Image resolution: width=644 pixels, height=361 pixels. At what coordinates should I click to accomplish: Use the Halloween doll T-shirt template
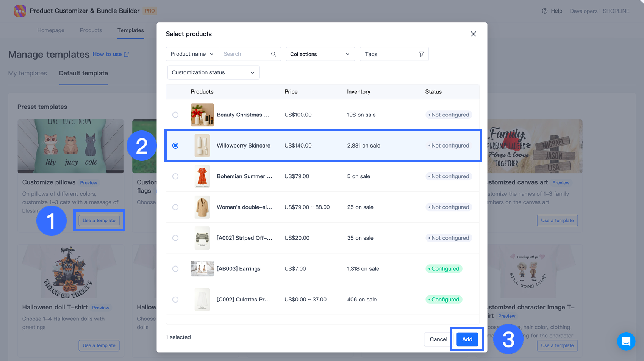pos(99,345)
